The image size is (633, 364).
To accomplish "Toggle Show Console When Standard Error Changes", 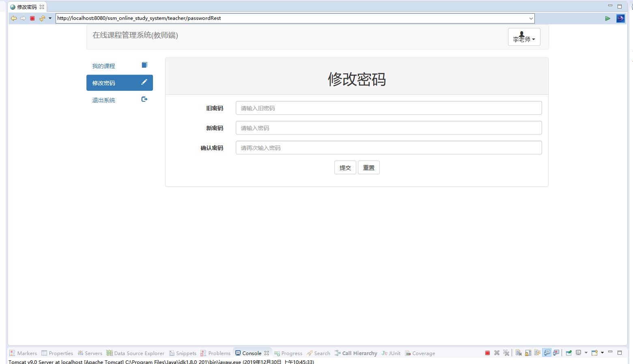I will (x=556, y=353).
